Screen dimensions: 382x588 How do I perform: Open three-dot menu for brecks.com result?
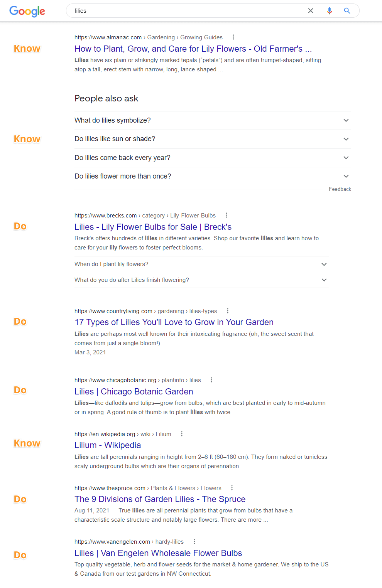click(226, 216)
